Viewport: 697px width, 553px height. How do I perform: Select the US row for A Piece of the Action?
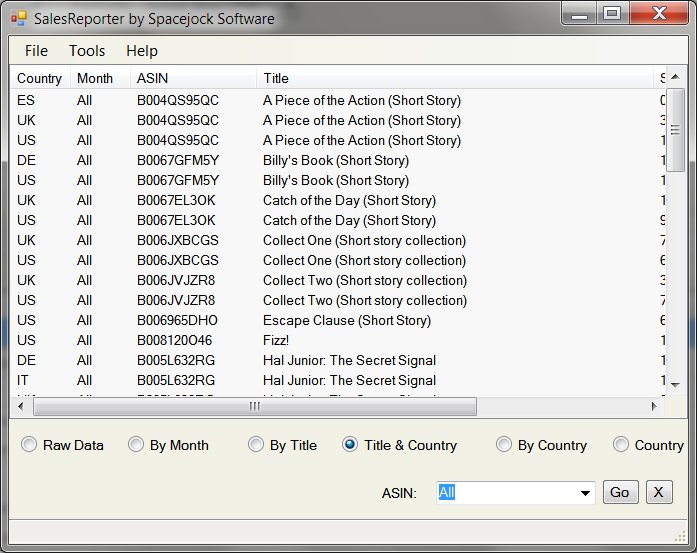point(338,140)
